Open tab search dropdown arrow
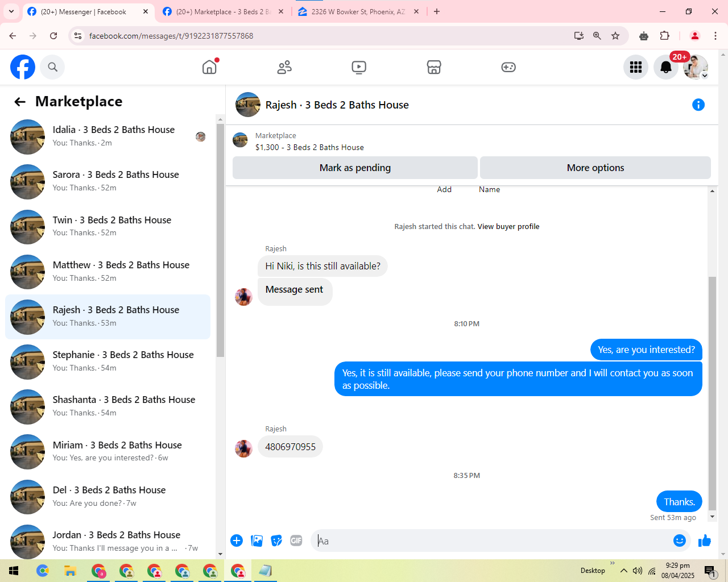 pyautogui.click(x=11, y=11)
